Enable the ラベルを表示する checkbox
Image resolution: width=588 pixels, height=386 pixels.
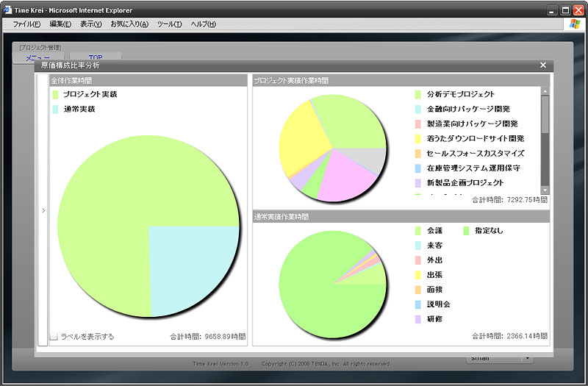[54, 337]
